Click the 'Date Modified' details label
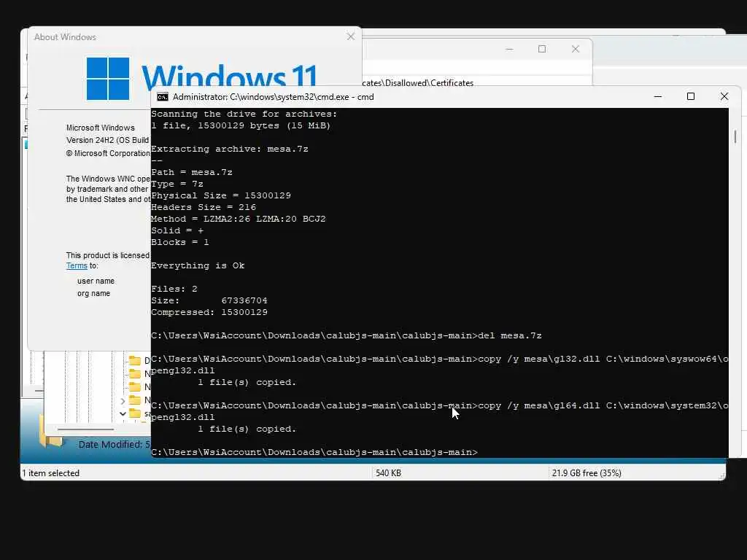 point(113,444)
